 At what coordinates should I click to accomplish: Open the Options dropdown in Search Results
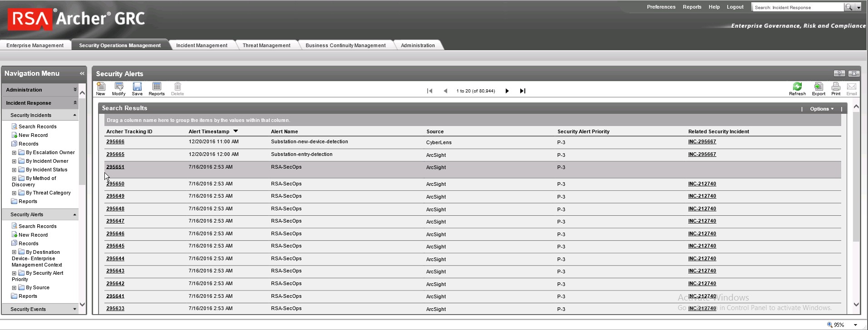821,109
